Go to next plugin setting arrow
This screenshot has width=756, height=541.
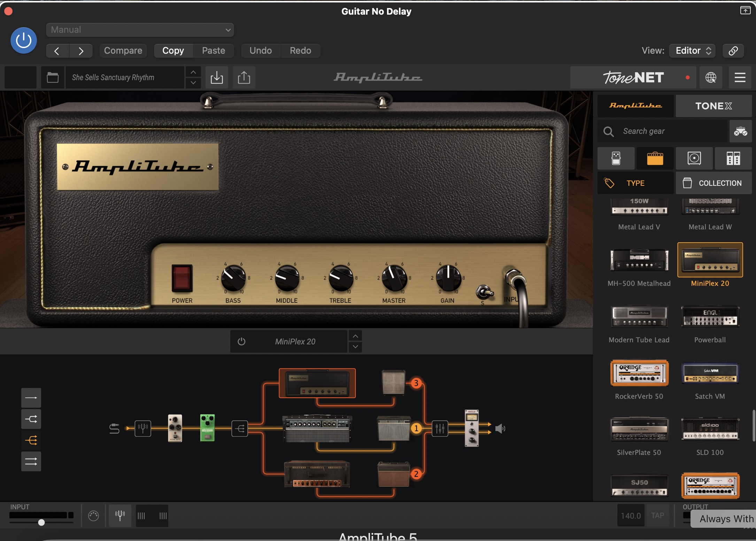click(x=81, y=51)
